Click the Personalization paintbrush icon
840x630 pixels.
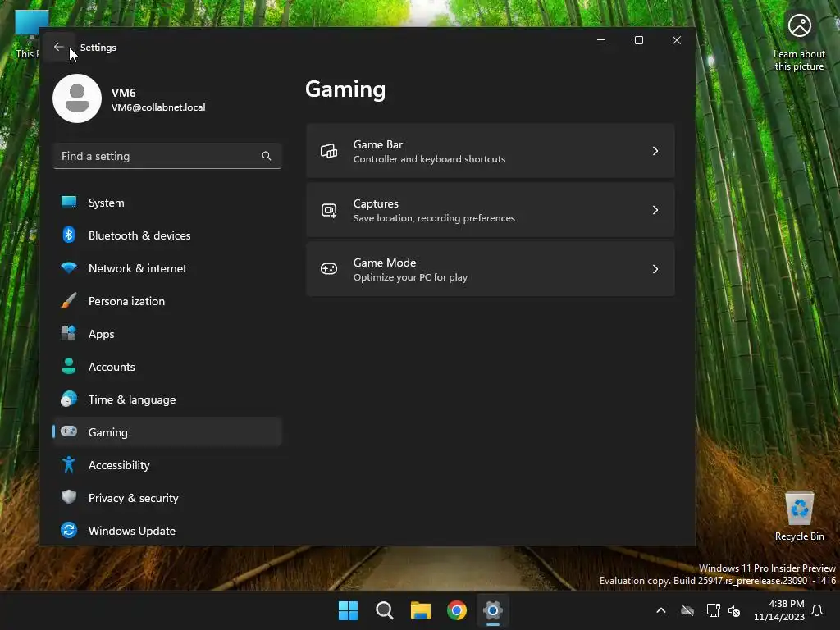coord(69,300)
